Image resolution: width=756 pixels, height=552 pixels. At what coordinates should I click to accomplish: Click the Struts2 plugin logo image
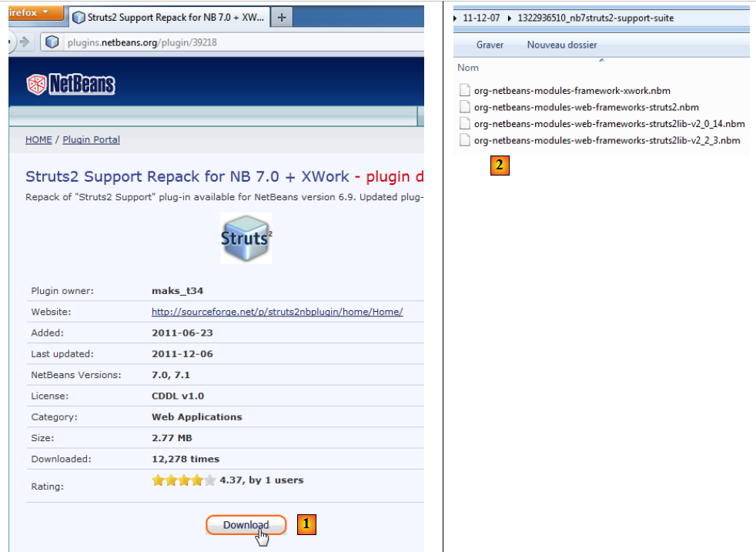tap(246, 238)
